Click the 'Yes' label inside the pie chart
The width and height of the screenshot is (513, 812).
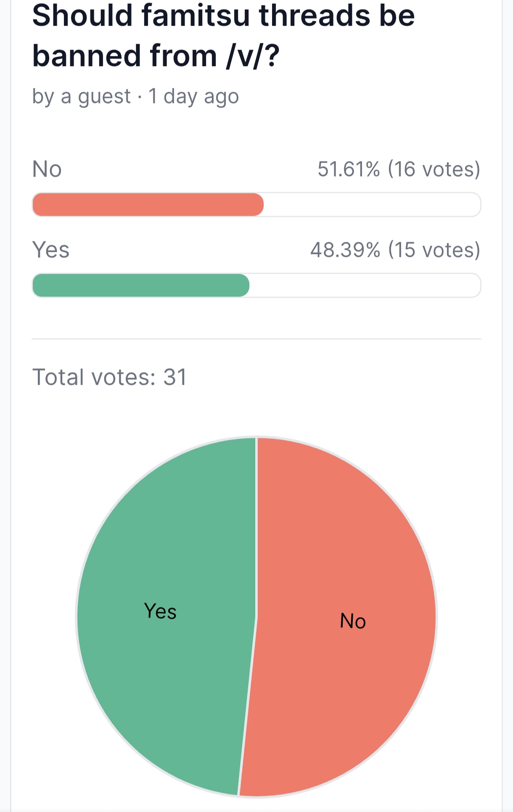[160, 611]
